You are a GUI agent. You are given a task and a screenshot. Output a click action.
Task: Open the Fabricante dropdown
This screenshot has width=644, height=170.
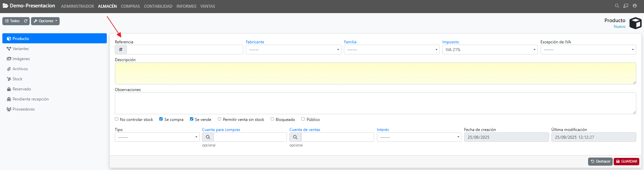point(293,50)
